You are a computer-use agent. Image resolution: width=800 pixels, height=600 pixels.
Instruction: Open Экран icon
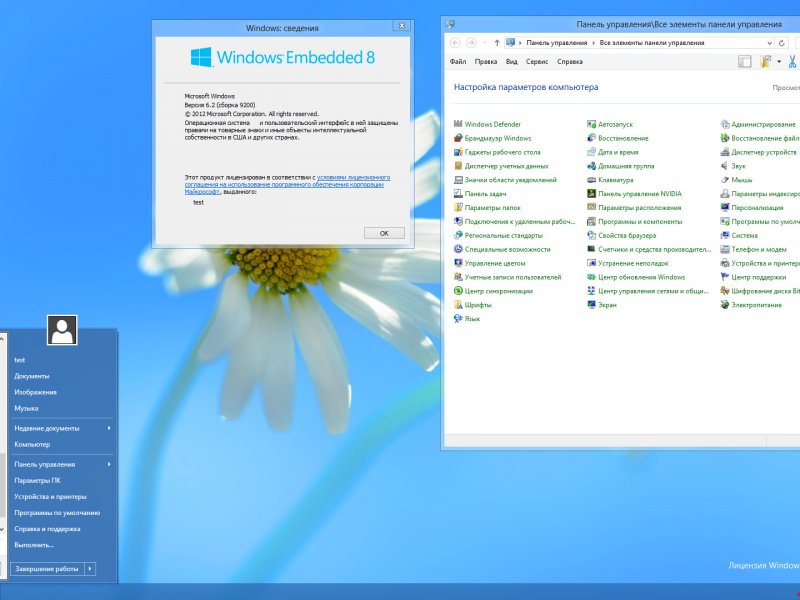(591, 305)
